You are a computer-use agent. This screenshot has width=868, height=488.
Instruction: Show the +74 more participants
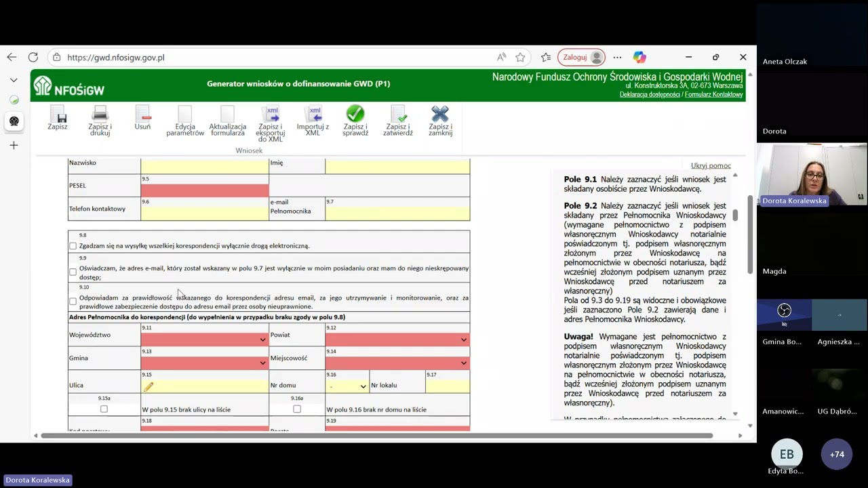pos(837,455)
